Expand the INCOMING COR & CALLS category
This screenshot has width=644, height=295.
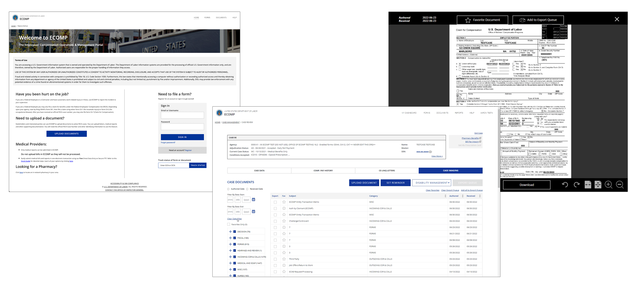(230, 257)
